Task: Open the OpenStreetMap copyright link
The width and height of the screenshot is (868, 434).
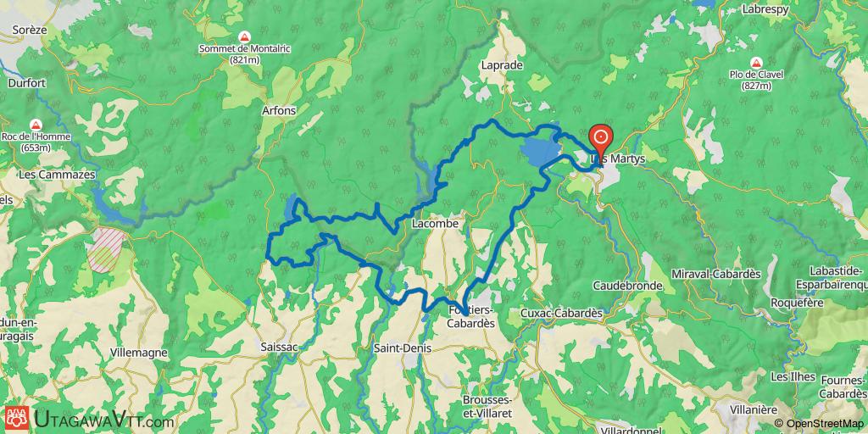Action: (x=821, y=424)
